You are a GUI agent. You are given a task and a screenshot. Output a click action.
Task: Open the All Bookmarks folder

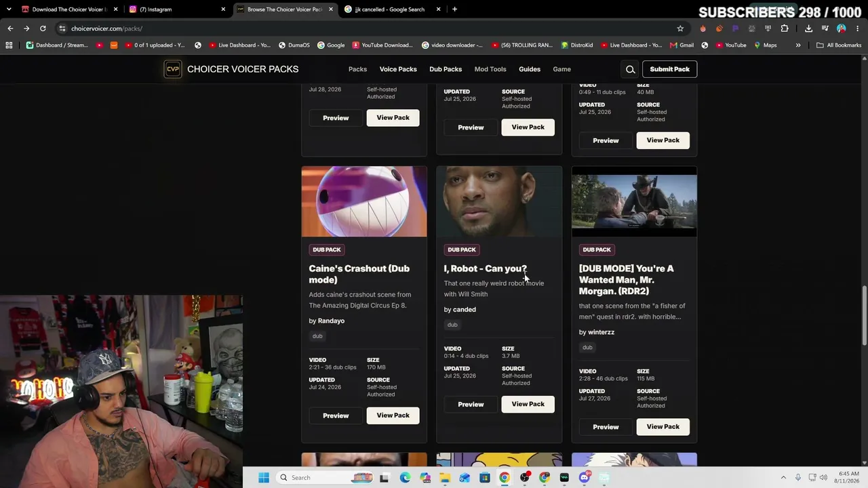click(839, 45)
